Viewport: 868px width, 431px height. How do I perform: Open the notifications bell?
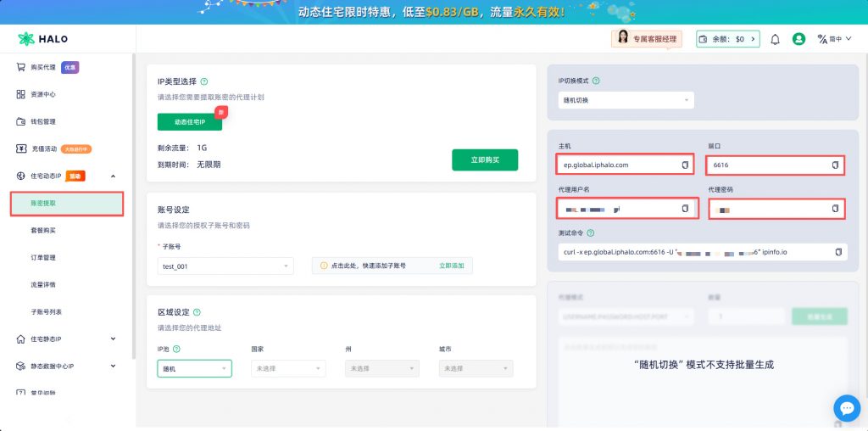(775, 39)
